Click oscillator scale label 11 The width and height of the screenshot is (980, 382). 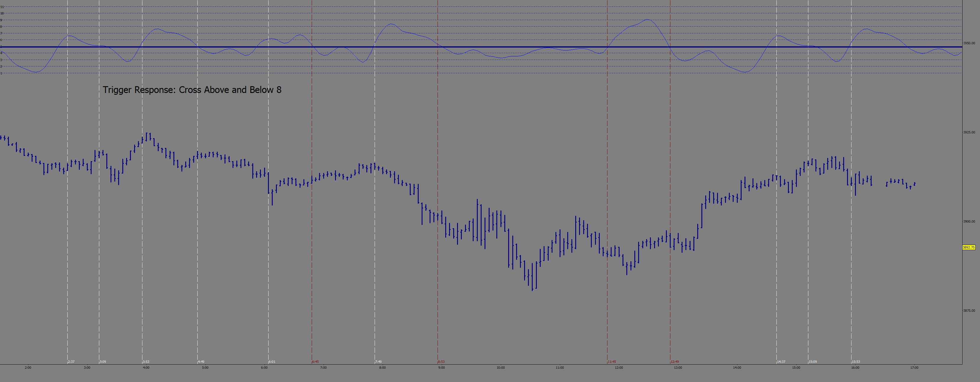coord(2,7)
